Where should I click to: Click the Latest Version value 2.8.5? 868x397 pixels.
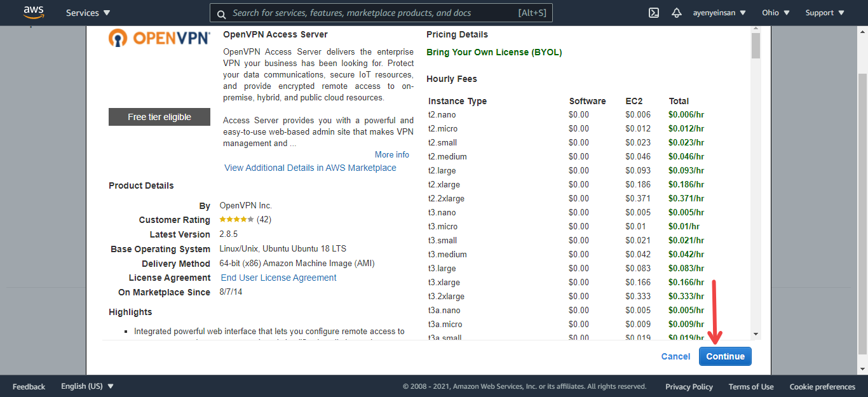(x=229, y=234)
